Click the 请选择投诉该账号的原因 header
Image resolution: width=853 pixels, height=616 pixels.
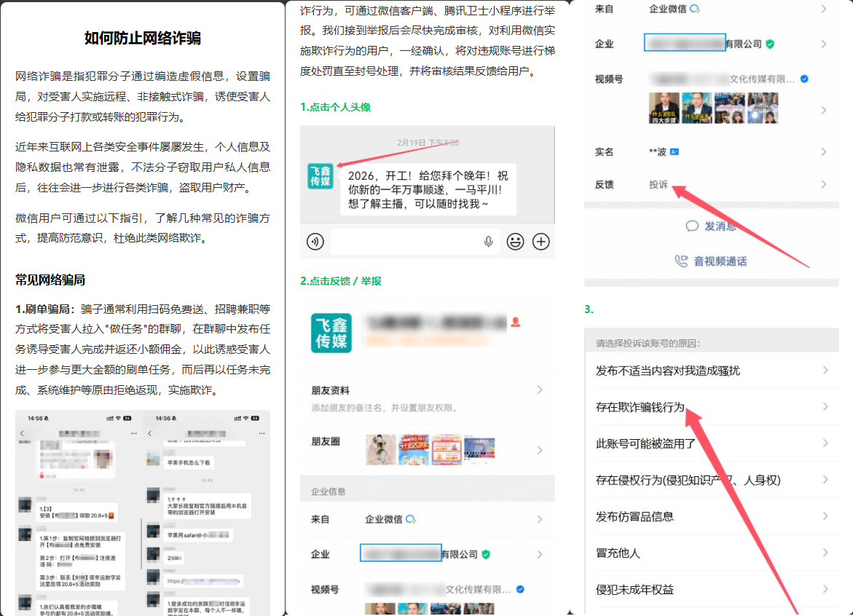click(648, 343)
